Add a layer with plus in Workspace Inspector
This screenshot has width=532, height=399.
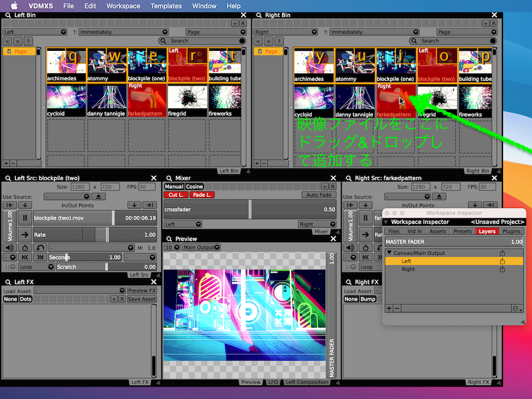(x=389, y=309)
